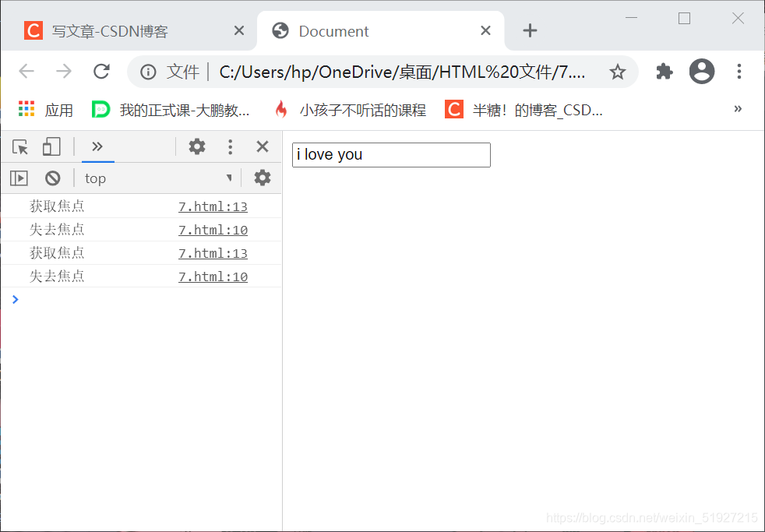The height and width of the screenshot is (532, 765).
Task: Open bookmark 半糖！的博客_CSD...
Action: (524, 110)
